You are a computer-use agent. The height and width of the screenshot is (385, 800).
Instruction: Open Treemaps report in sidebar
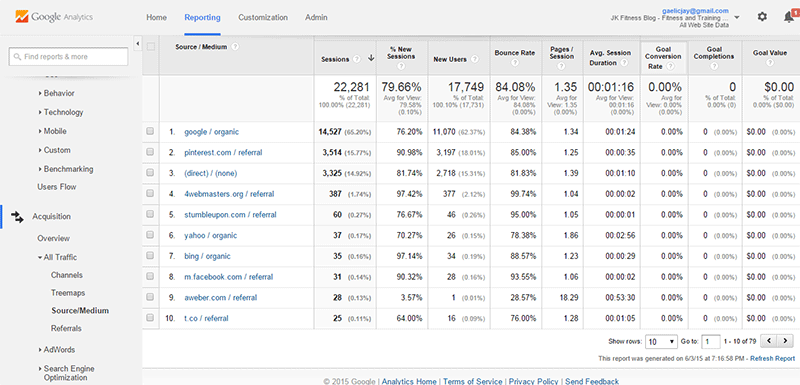(x=68, y=293)
